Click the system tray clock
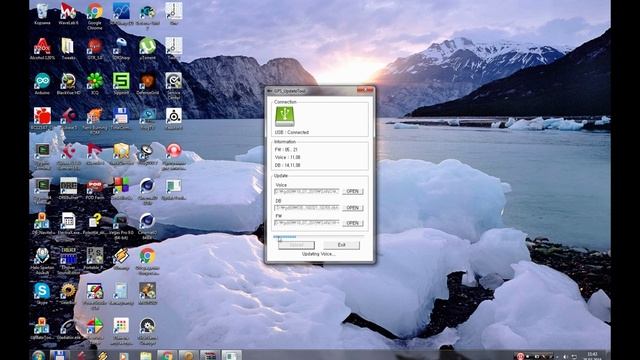 (593, 356)
